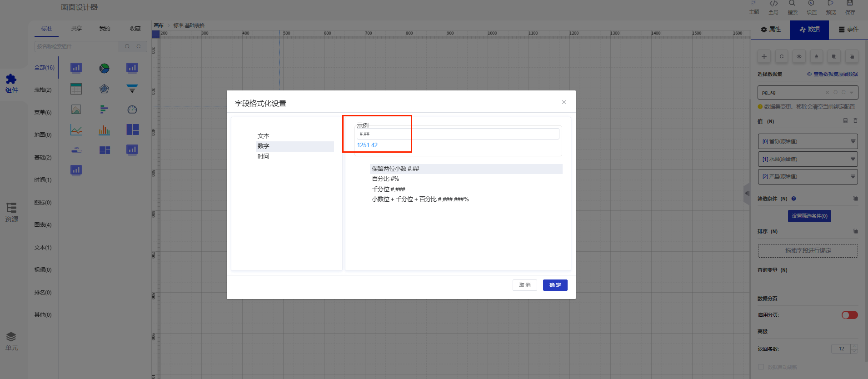Select the 文本 format type
This screenshot has height=379, width=868.
pos(264,136)
